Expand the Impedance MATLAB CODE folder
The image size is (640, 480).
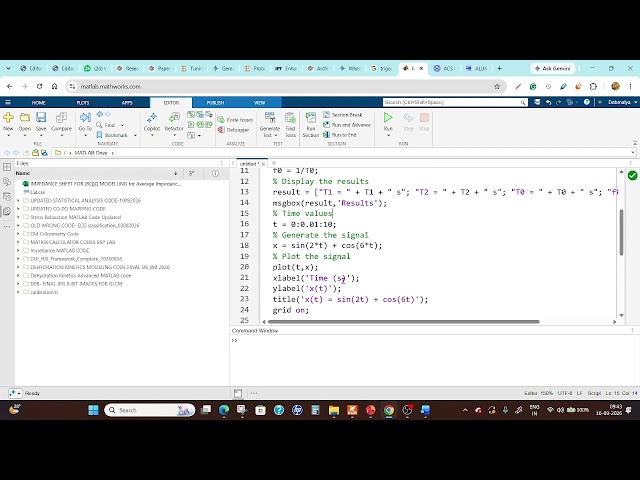[18, 250]
